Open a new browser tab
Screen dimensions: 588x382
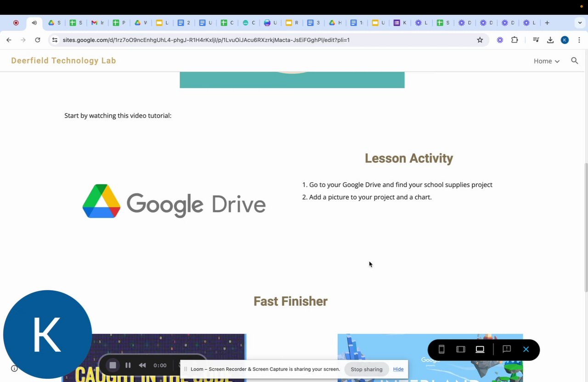click(547, 22)
